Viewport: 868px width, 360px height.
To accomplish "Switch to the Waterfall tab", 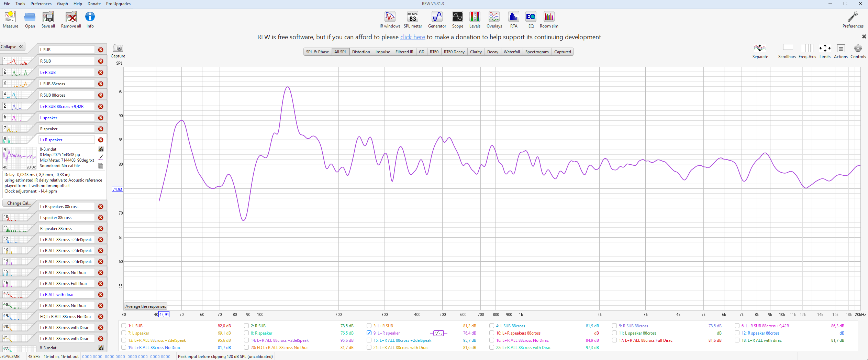I will (511, 52).
